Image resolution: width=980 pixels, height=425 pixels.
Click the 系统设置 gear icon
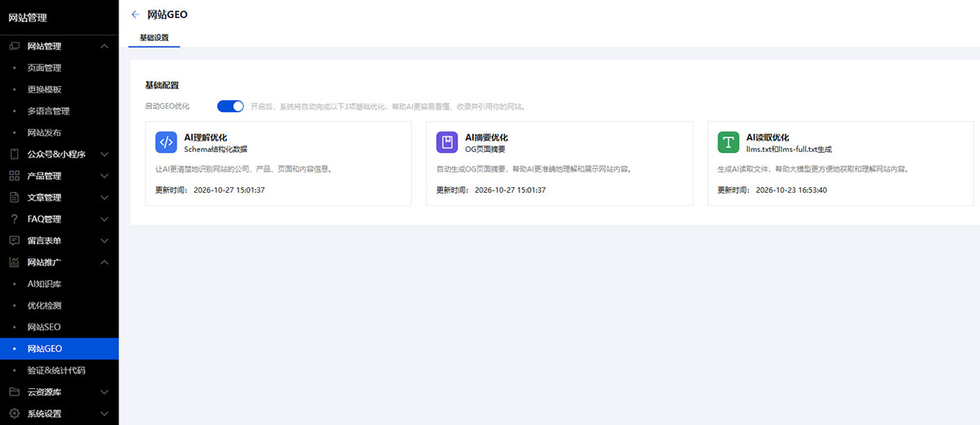14,414
